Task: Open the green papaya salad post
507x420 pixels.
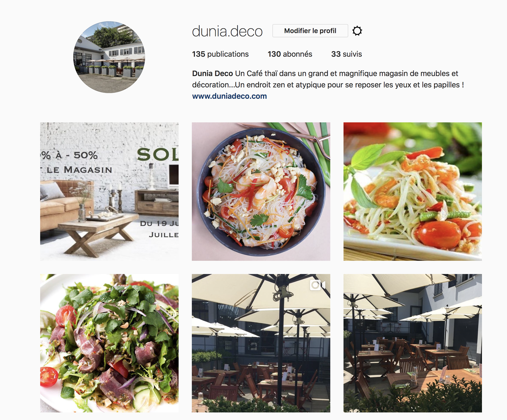Action: point(412,191)
